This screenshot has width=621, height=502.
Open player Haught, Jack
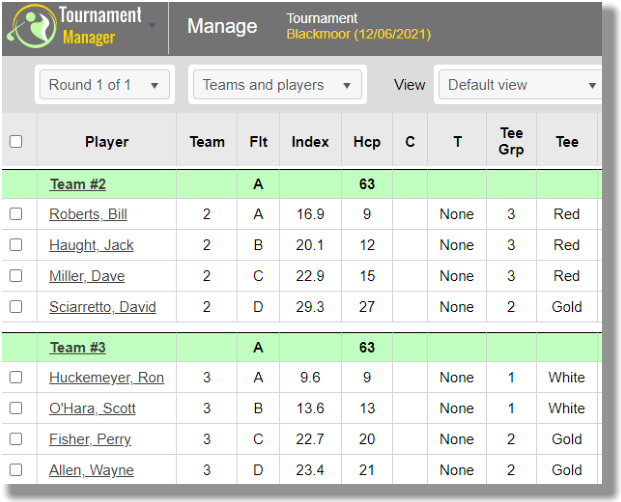91,245
